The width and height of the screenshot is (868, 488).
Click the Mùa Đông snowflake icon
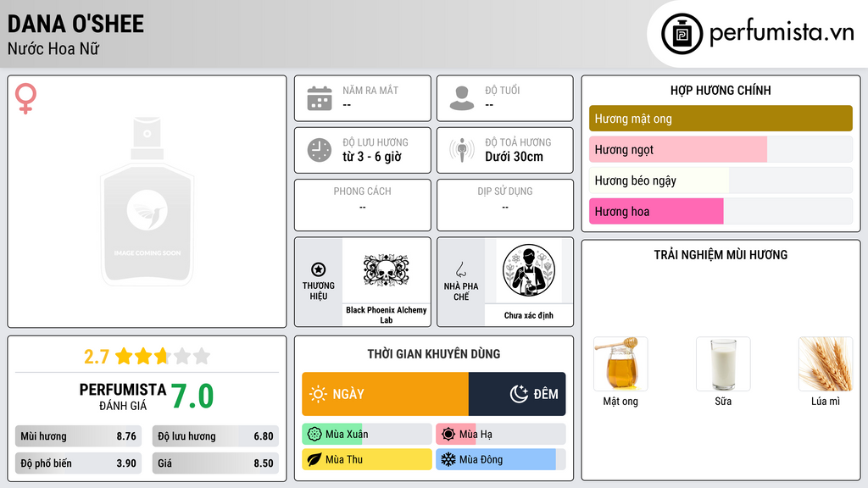pos(448,459)
